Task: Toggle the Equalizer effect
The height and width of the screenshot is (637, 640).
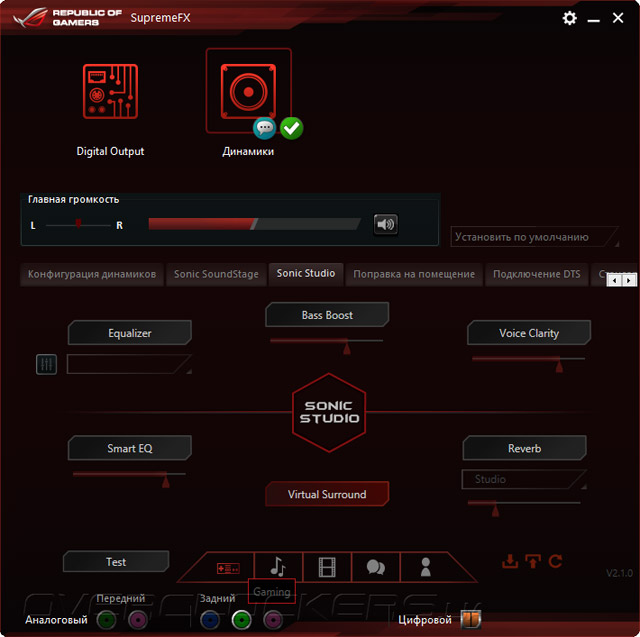Action: [130, 333]
